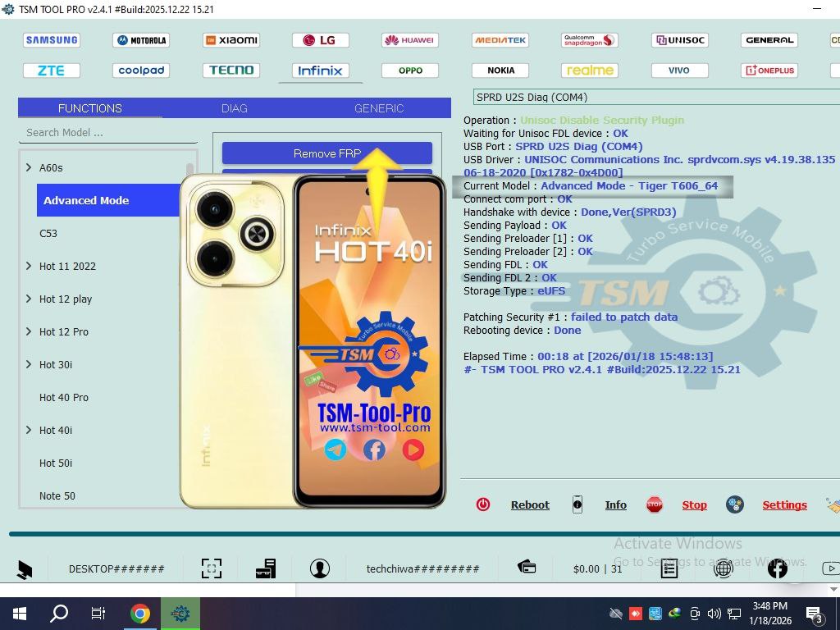
Task: Click the screen capture frame icon
Action: click(x=212, y=568)
